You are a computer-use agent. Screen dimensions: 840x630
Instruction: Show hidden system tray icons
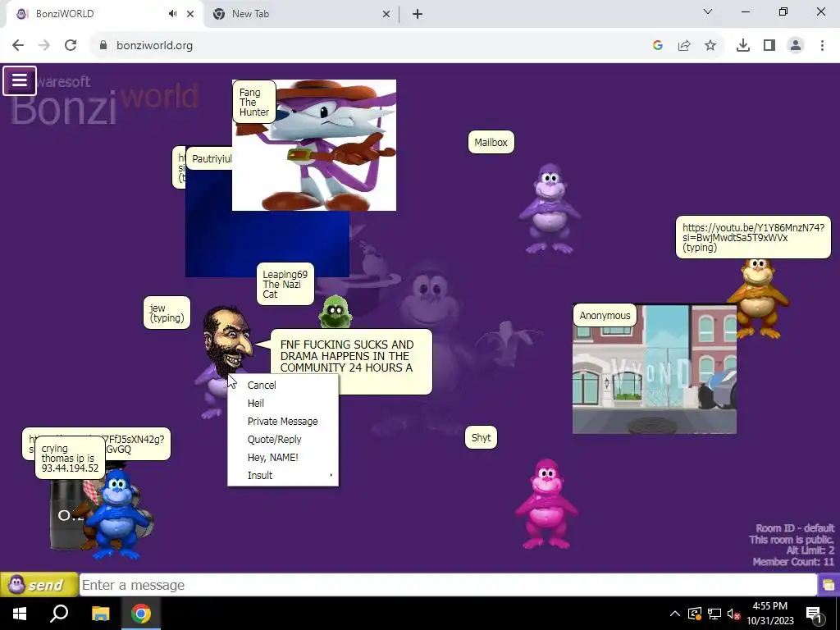tap(675, 614)
